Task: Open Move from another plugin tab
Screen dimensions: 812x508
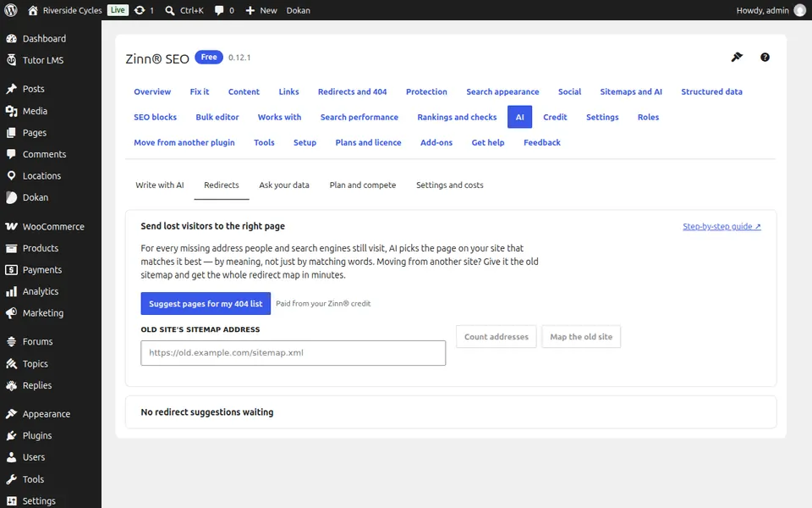Action: pyautogui.click(x=184, y=142)
